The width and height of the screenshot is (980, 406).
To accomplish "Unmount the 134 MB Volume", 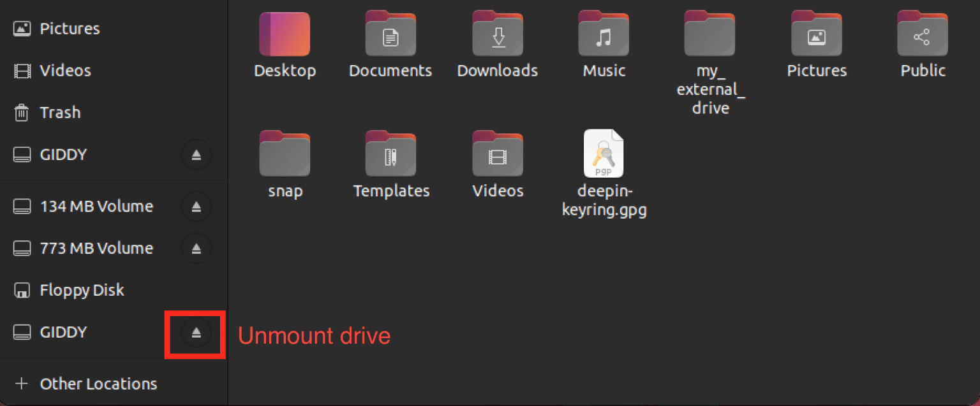I will pyautogui.click(x=196, y=206).
